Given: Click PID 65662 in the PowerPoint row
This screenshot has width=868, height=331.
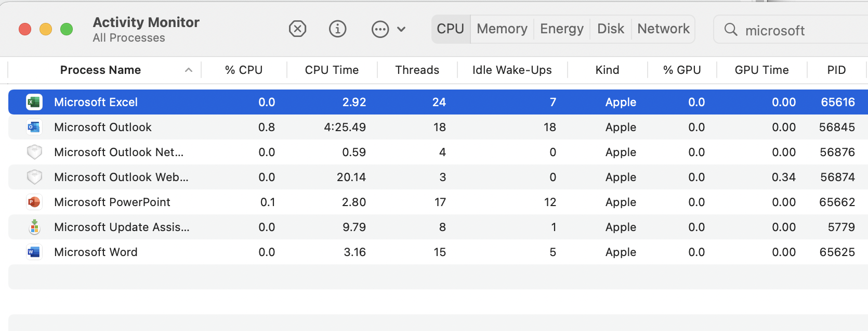Looking at the screenshot, I should pos(837,202).
